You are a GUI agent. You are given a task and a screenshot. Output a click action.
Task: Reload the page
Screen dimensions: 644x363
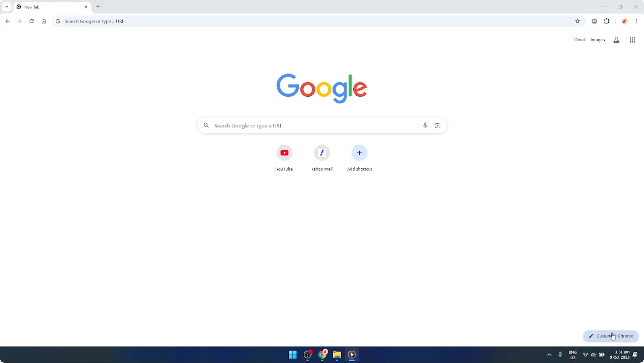[31, 21]
